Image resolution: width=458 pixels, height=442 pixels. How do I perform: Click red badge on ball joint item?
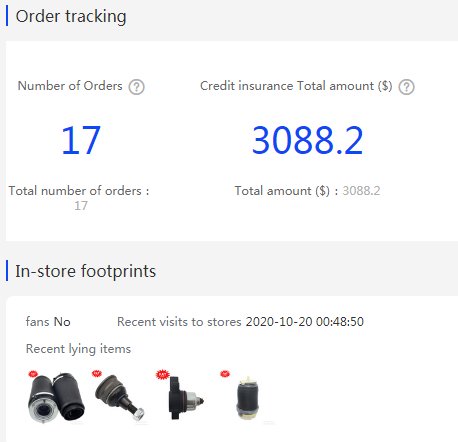click(x=97, y=374)
